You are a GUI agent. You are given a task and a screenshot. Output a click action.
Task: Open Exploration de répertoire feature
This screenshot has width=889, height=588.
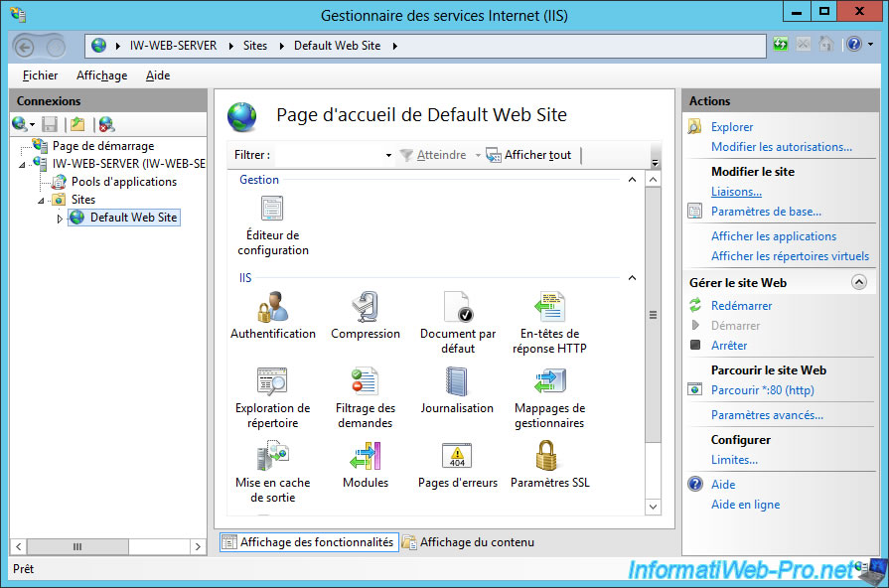273,397
